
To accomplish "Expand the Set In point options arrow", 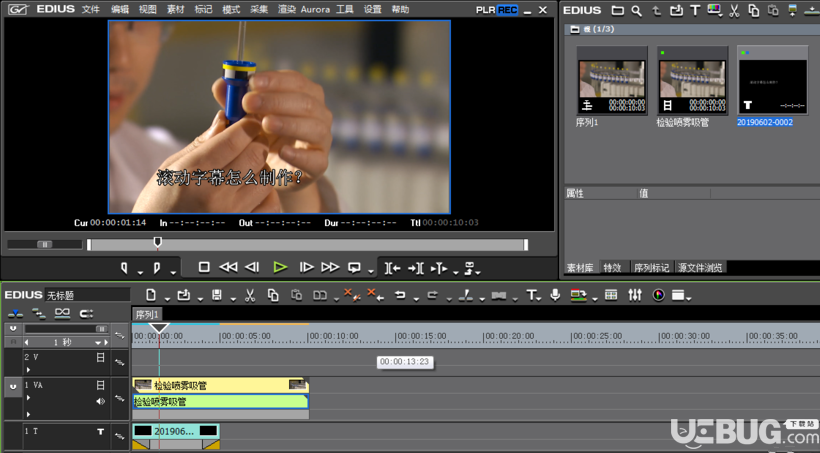I will (x=140, y=273).
